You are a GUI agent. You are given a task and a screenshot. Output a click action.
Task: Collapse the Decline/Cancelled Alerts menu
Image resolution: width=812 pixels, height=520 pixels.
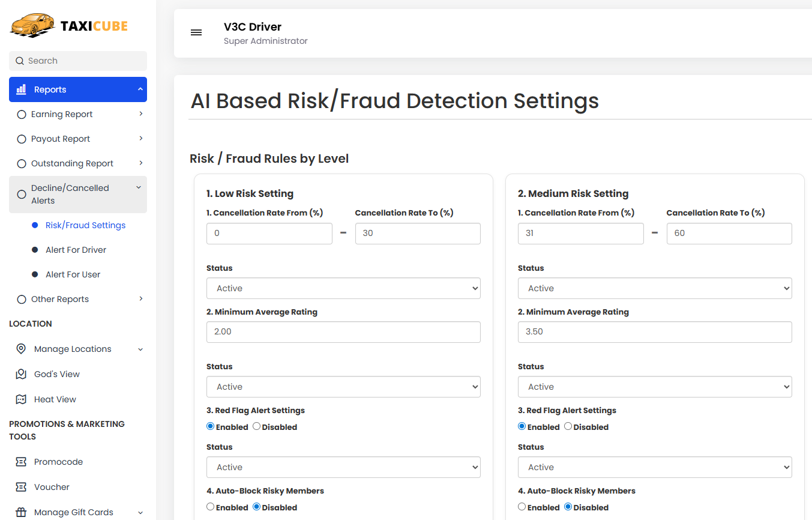coord(139,188)
